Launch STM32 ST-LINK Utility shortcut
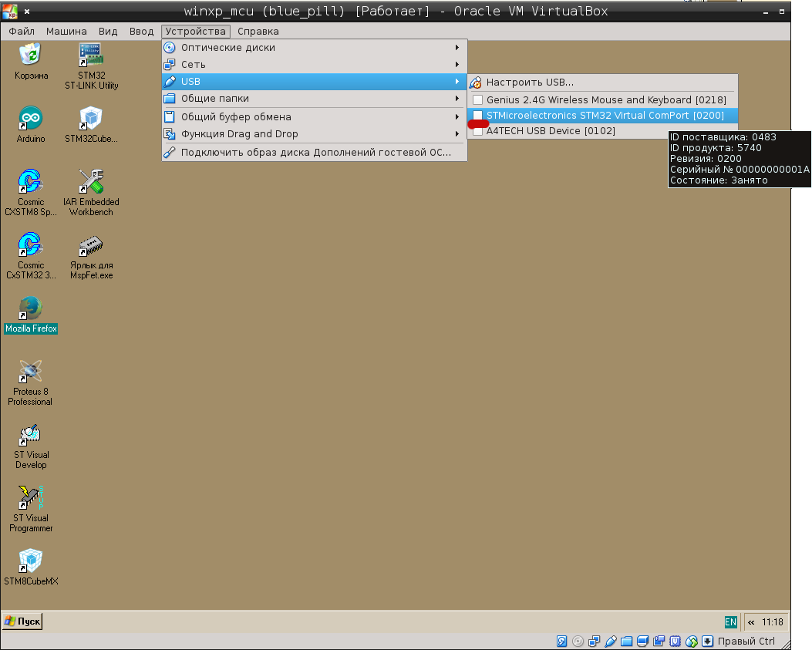 click(x=91, y=66)
